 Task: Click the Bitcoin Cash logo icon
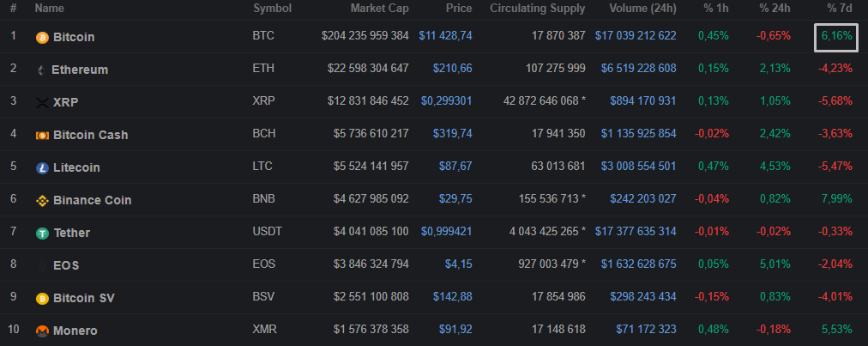[x=42, y=136]
